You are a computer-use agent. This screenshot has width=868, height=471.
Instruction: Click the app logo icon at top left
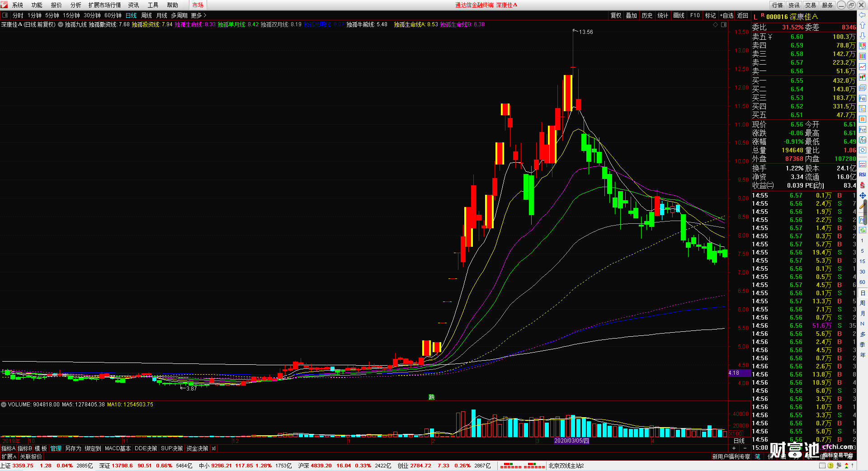5,5
